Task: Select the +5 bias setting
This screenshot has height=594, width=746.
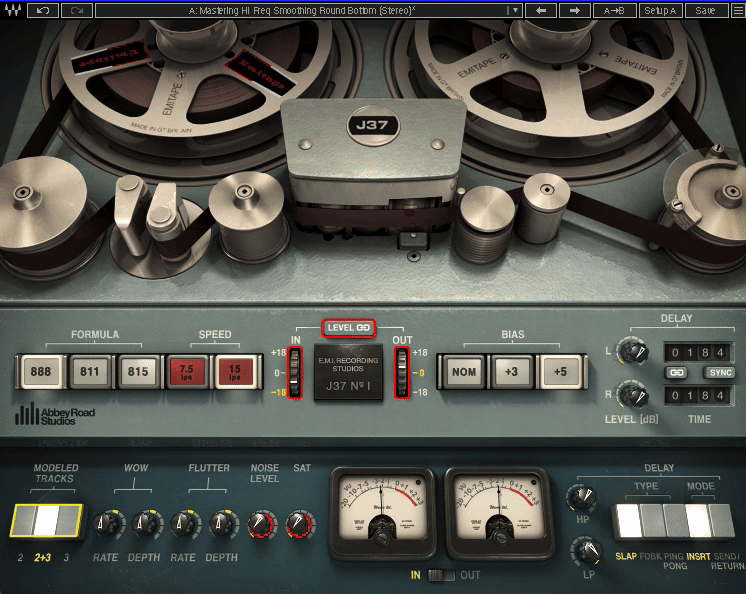Action: (x=560, y=371)
